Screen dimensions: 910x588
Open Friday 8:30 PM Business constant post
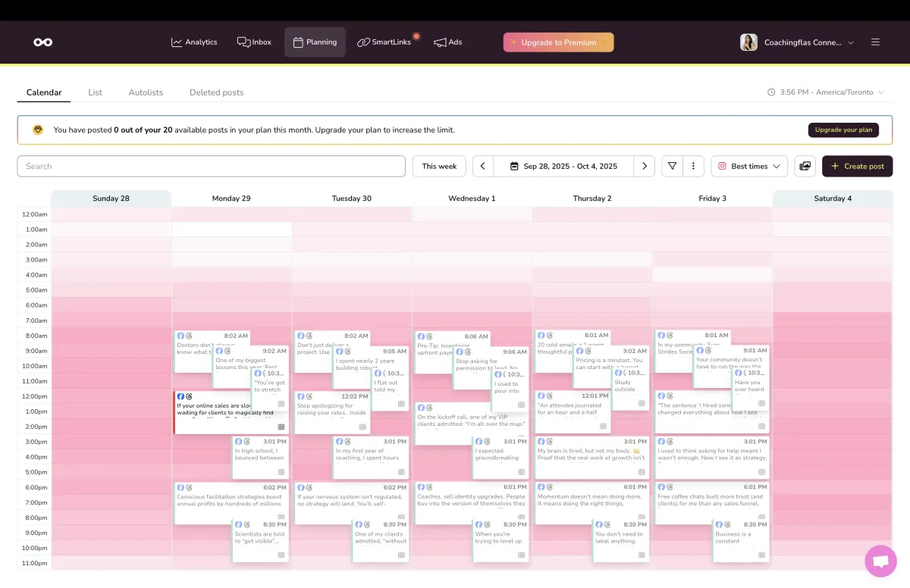click(740, 540)
